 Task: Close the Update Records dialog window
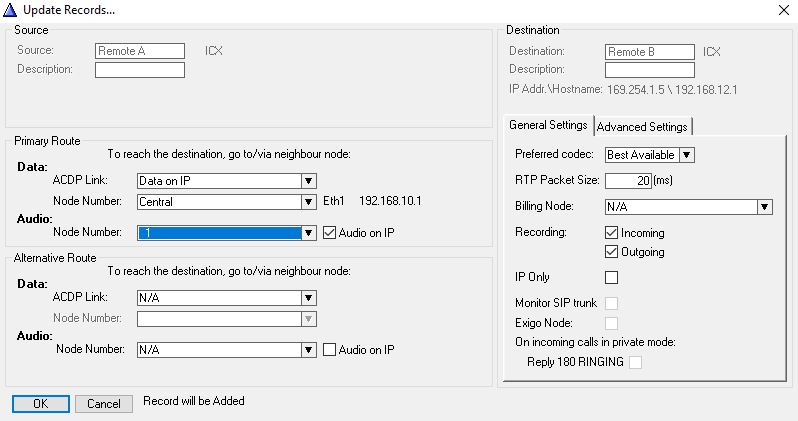click(783, 9)
